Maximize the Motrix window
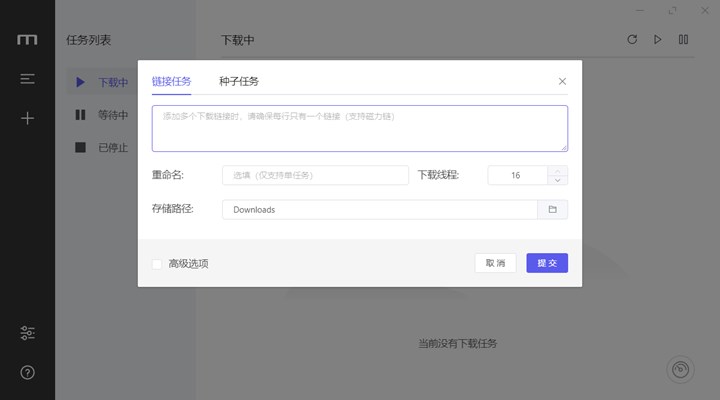 click(673, 10)
